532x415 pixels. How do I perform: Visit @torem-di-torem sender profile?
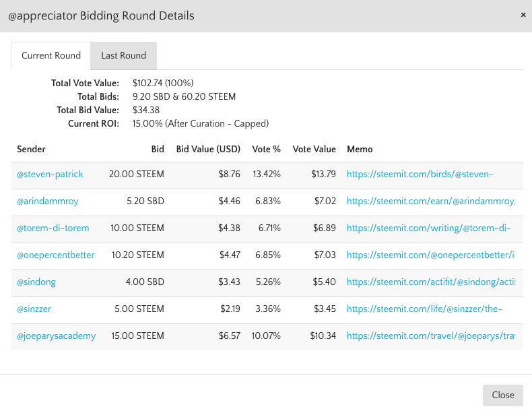(x=53, y=228)
